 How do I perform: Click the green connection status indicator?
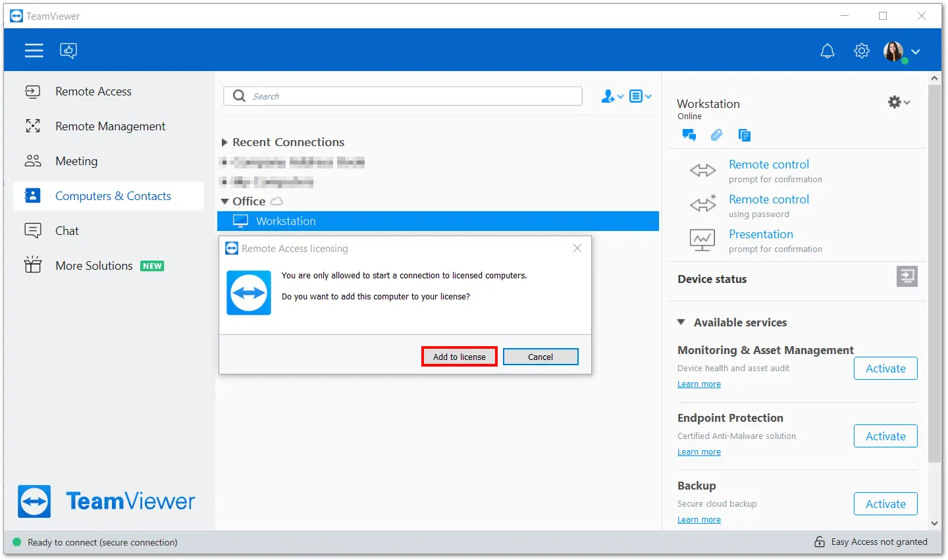click(17, 542)
